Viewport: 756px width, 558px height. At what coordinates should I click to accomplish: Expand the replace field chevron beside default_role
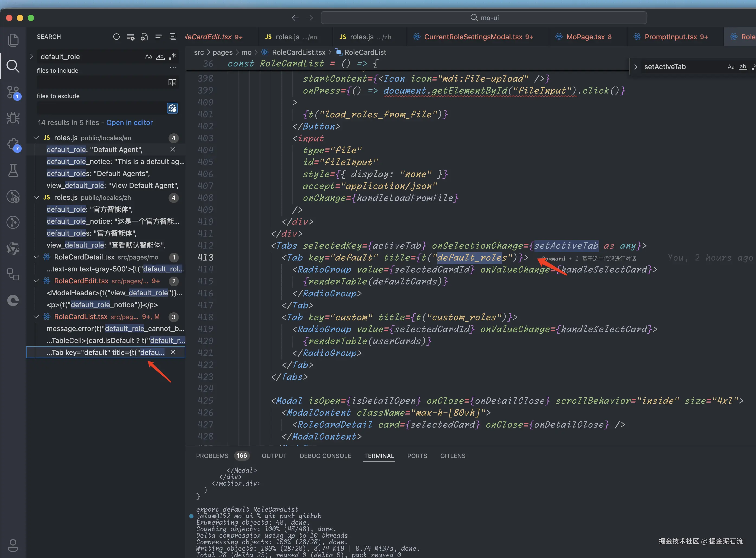tap(31, 56)
